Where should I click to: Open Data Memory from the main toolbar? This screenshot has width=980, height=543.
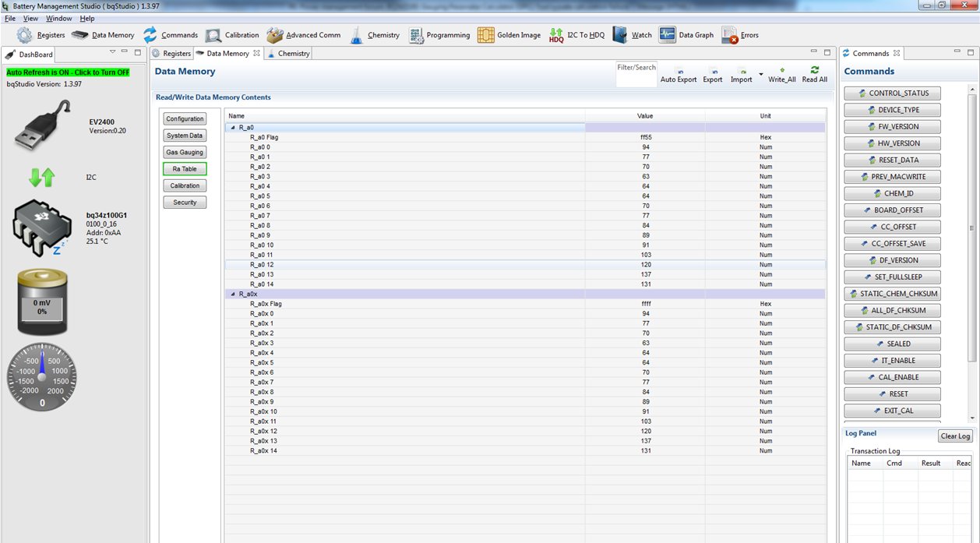pos(103,35)
